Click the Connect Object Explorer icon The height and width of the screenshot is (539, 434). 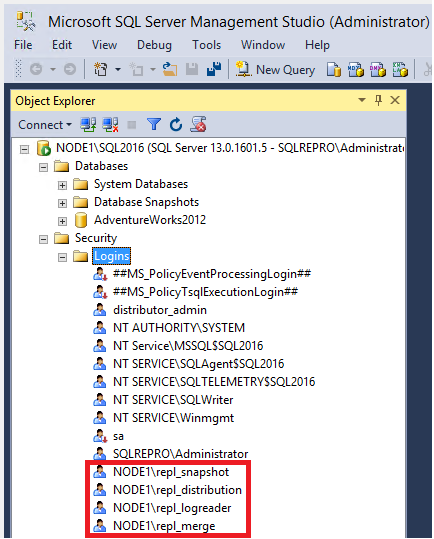[x=88, y=124]
